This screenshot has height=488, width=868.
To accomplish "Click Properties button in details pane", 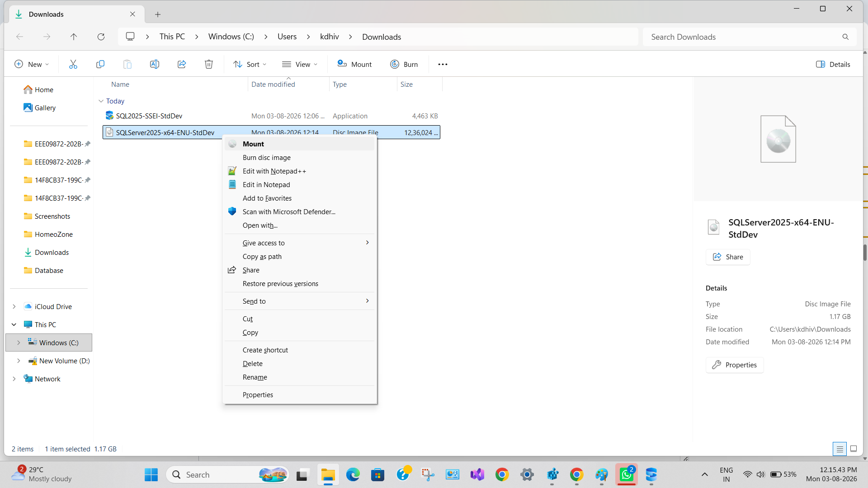I will (x=735, y=365).
